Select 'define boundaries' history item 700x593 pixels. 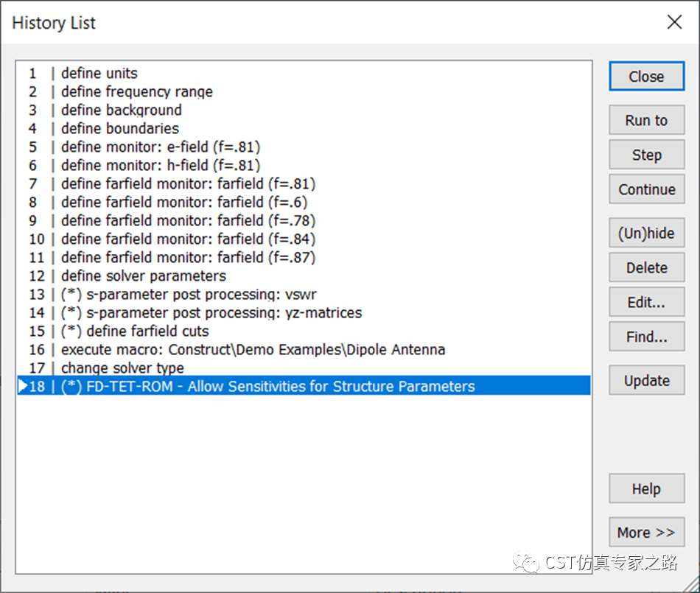304,128
